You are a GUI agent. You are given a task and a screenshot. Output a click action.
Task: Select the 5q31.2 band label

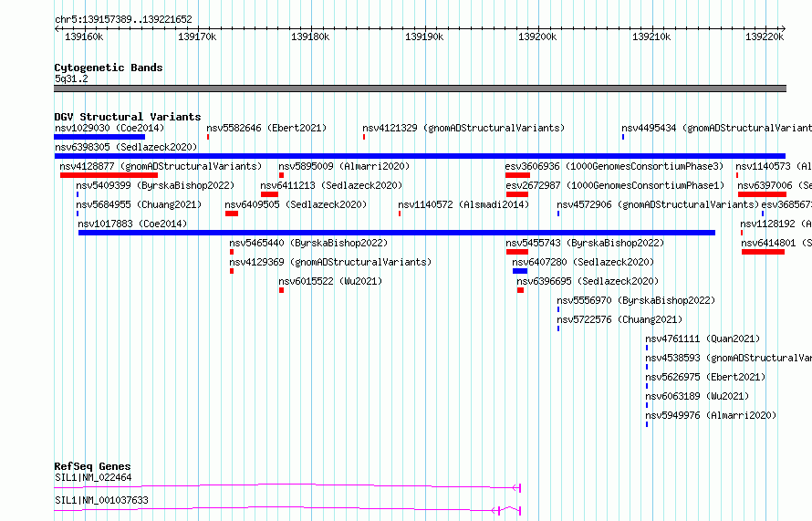coord(71,78)
